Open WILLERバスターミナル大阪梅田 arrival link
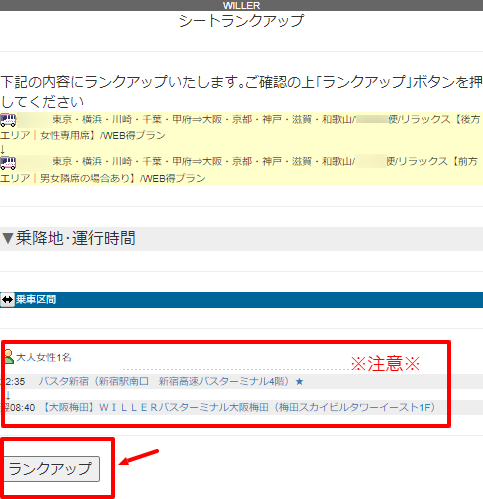 click(239, 407)
